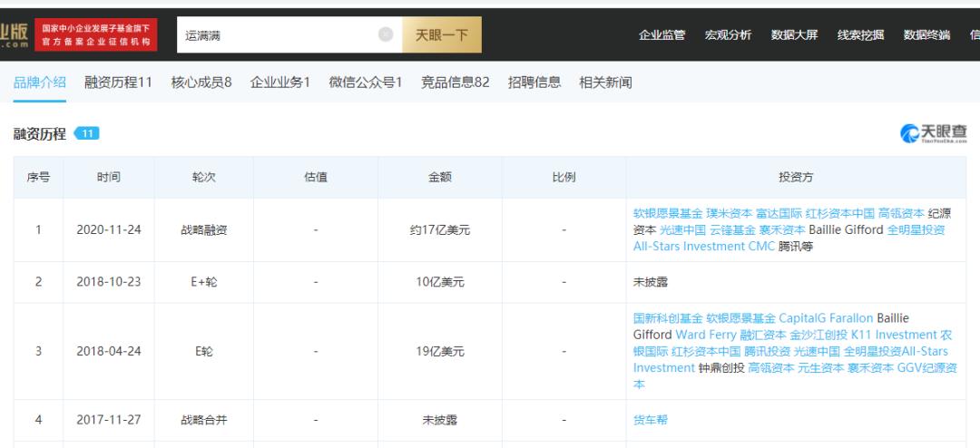The width and height of the screenshot is (980, 448).
Task: Open 软银愿景基金 in the E轮 row
Action: (x=740, y=318)
